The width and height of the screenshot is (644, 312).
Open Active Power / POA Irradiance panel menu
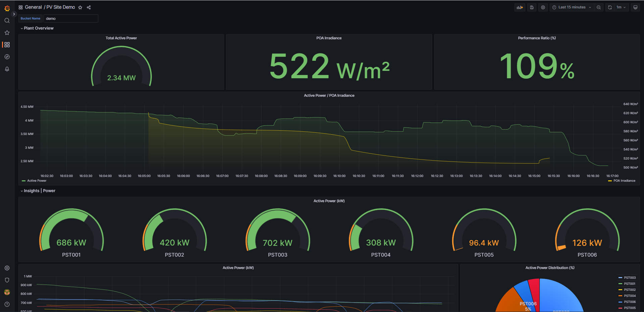pyautogui.click(x=329, y=95)
